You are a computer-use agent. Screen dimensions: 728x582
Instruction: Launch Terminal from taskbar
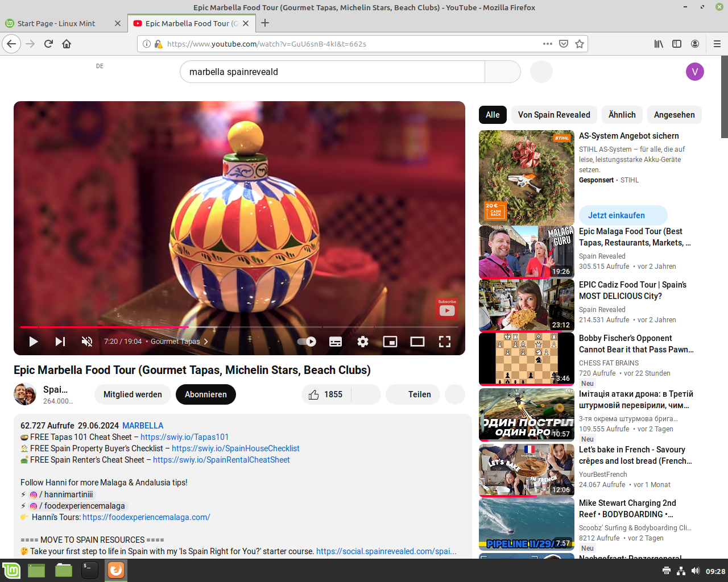pos(89,570)
